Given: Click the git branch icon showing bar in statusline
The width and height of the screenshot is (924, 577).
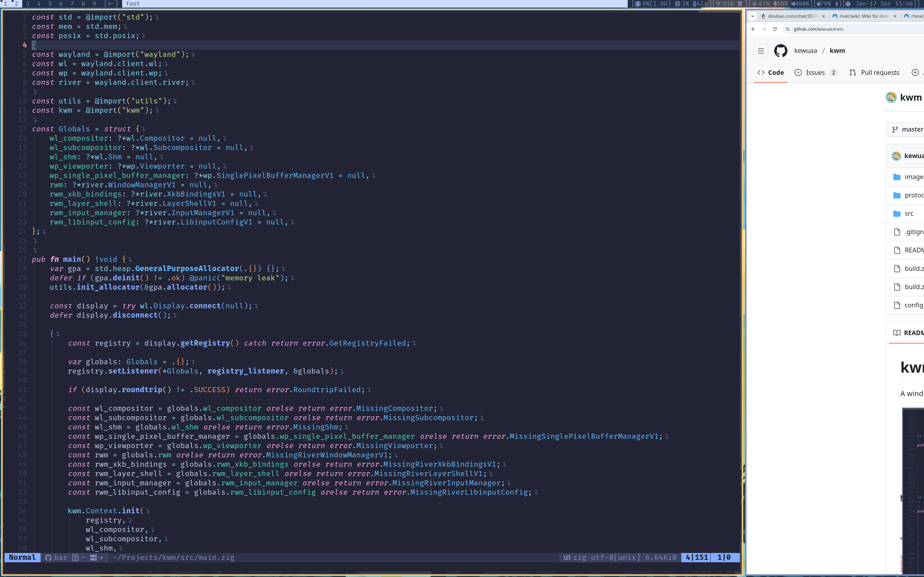Looking at the screenshot, I should [x=48, y=557].
